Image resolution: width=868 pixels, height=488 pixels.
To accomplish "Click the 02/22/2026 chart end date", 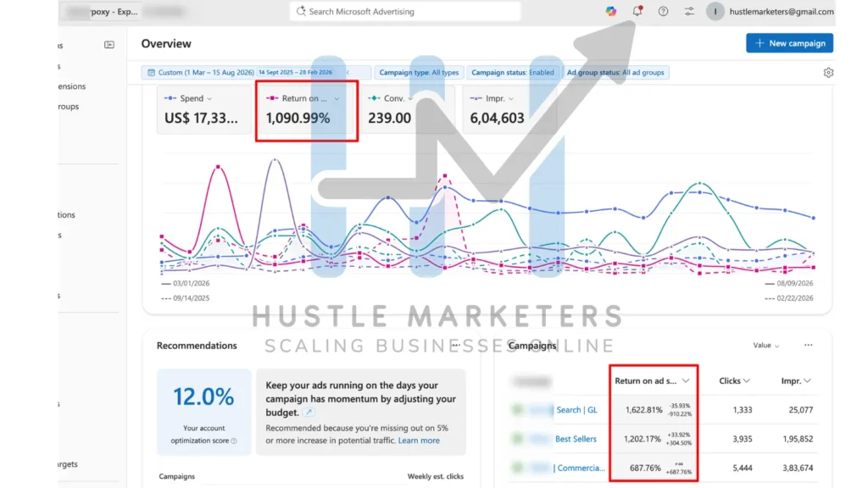I will click(795, 298).
